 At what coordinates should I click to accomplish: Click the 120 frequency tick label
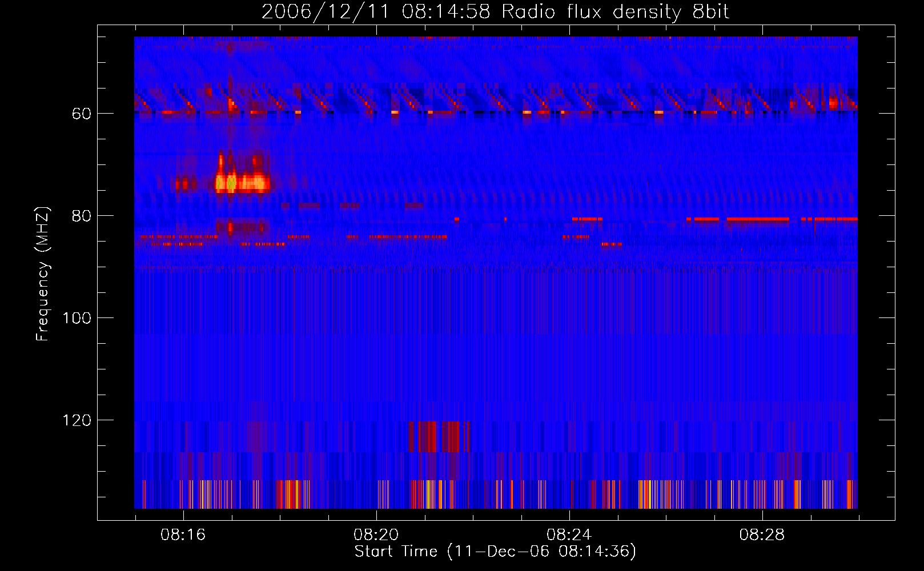tap(77, 420)
